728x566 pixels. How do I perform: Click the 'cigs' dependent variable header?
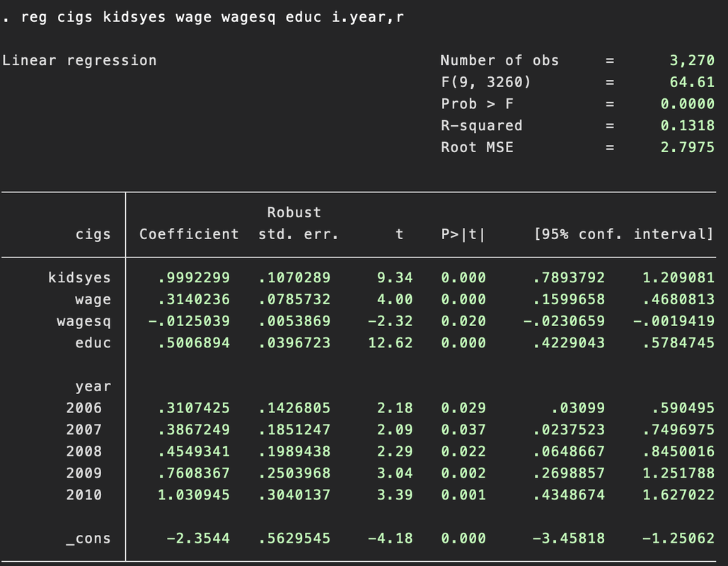[x=93, y=234]
